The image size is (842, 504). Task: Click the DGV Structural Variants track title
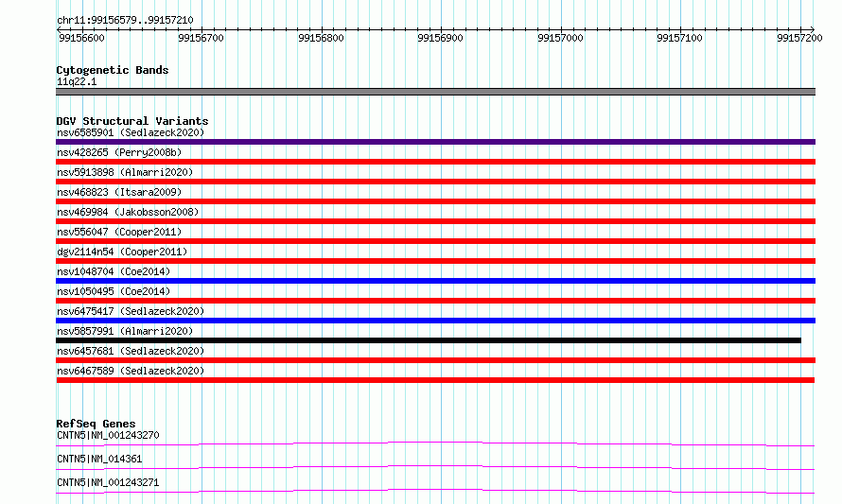[132, 121]
